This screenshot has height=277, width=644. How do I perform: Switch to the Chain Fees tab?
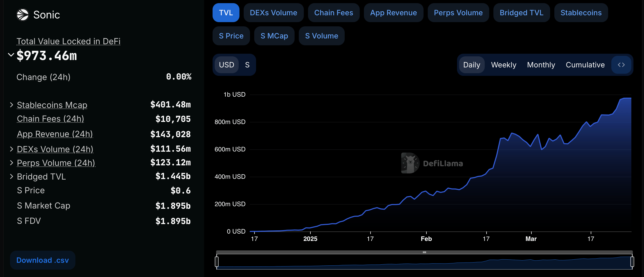click(333, 12)
